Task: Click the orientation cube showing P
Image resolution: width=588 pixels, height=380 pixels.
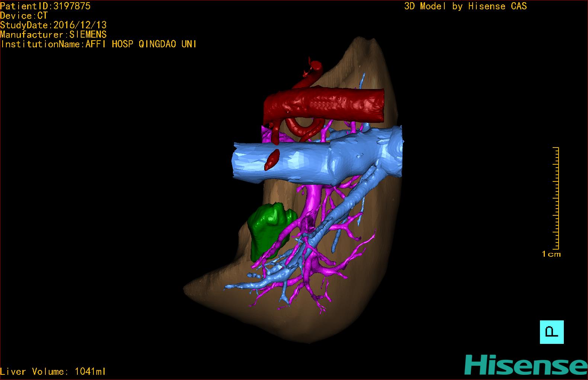Action: 552,332
